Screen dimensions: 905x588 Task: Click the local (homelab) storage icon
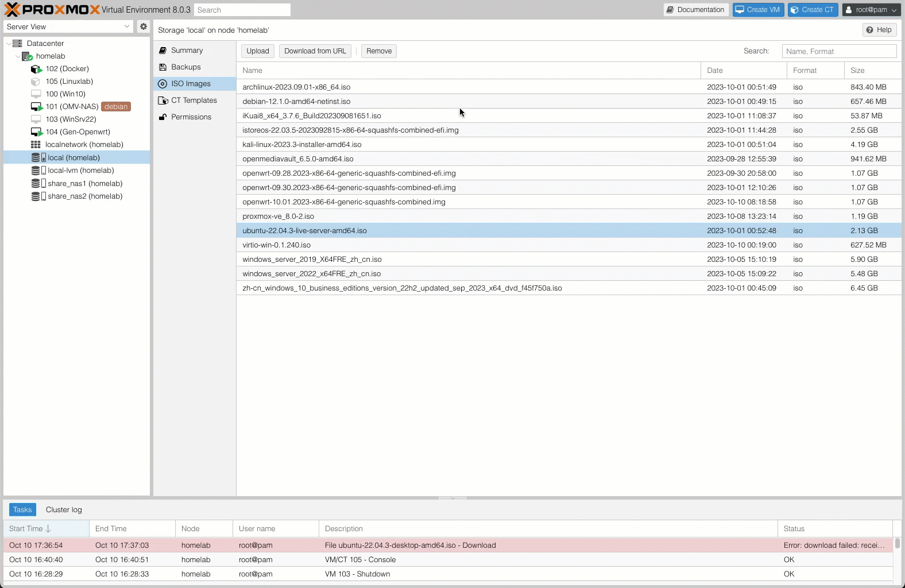click(38, 157)
